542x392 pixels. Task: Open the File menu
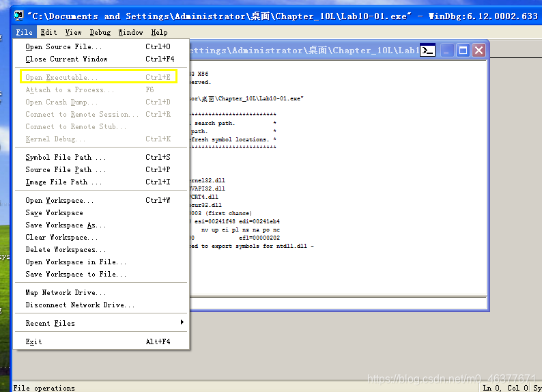24,33
